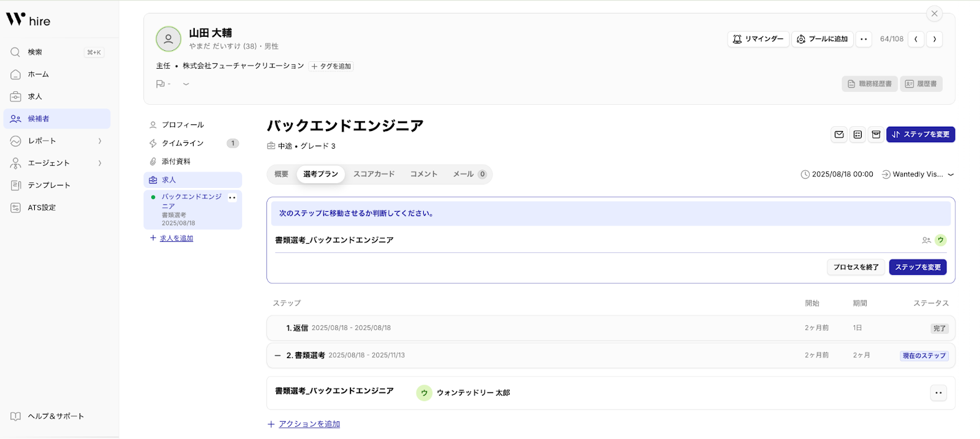Click the アクションを追加 link
The image size is (980, 439).
(x=309, y=424)
